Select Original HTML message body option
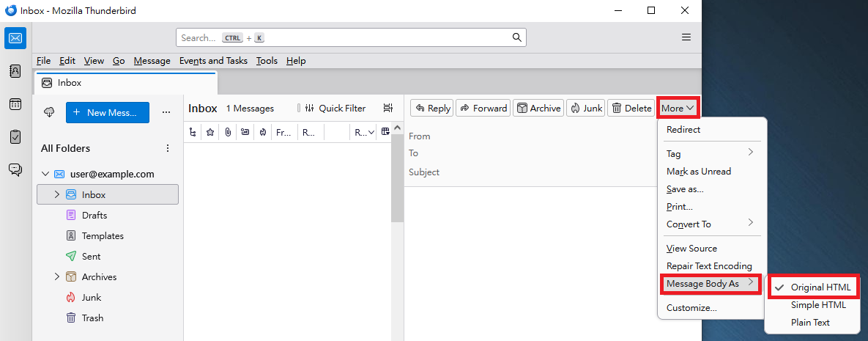This screenshot has height=341, width=868. (813, 287)
